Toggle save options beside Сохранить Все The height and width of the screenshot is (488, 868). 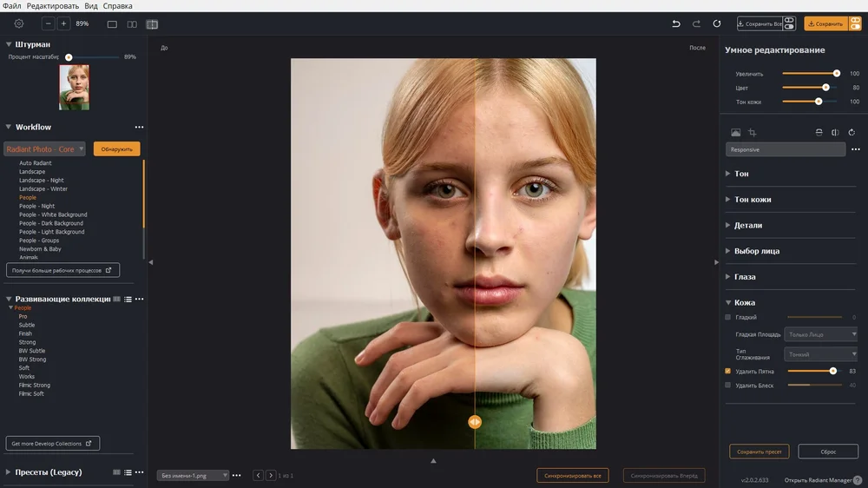pos(789,23)
